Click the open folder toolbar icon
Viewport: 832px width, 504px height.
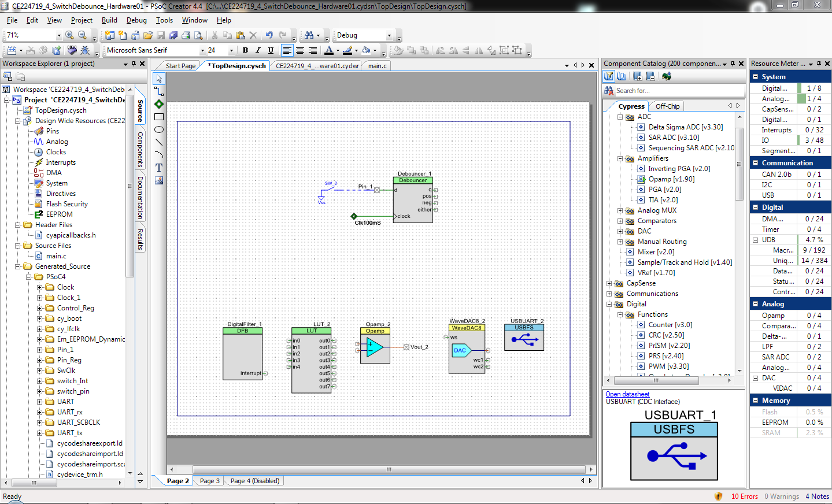tap(148, 35)
